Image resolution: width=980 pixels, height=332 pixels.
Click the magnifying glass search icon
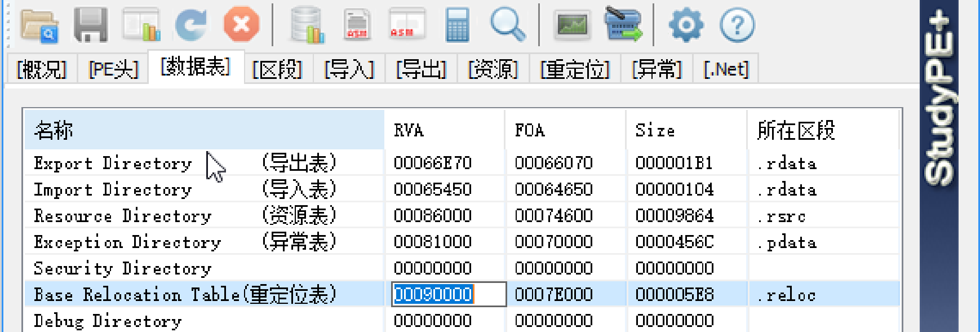point(508,25)
